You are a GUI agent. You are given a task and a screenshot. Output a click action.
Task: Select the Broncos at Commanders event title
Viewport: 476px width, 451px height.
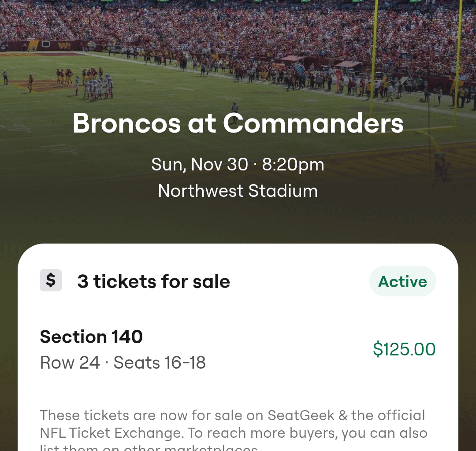pyautogui.click(x=238, y=124)
